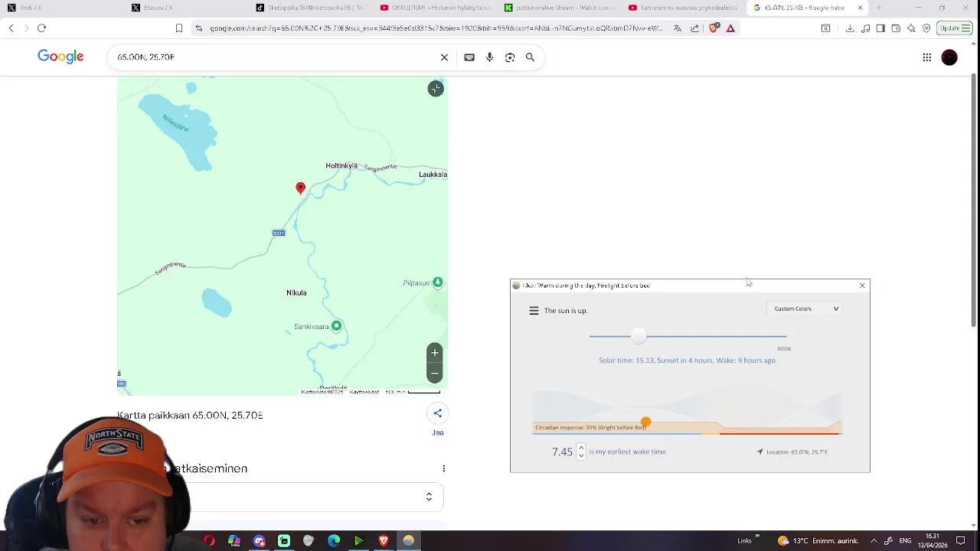Viewport: 980px width, 551px height.
Task: Click the 7.45 wake time value
Action: [562, 452]
